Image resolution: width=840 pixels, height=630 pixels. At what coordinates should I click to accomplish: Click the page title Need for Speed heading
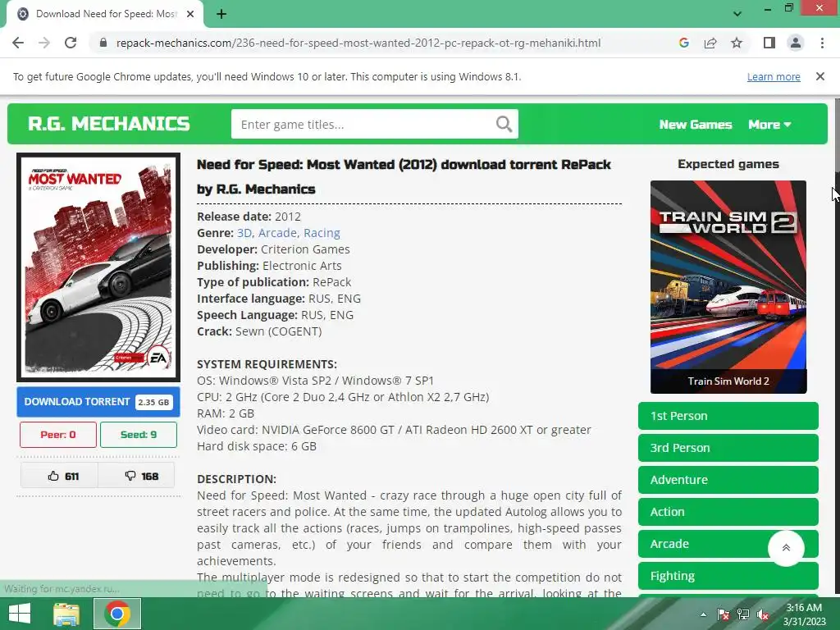pos(404,177)
